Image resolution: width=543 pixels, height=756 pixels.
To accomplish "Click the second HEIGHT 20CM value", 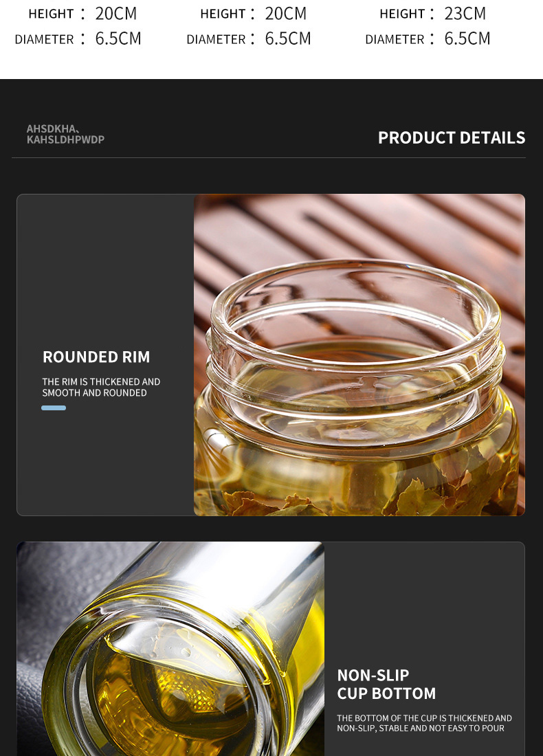I will [285, 14].
